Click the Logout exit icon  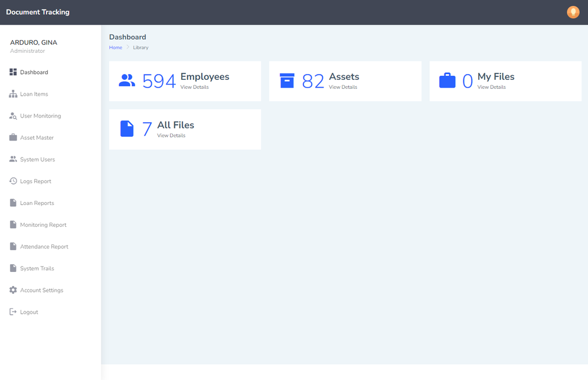13,311
